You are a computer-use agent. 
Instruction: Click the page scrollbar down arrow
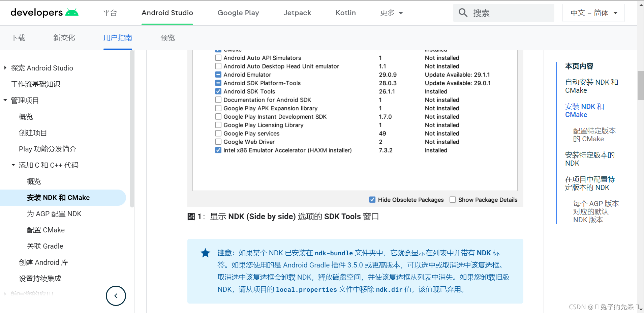[640, 309]
